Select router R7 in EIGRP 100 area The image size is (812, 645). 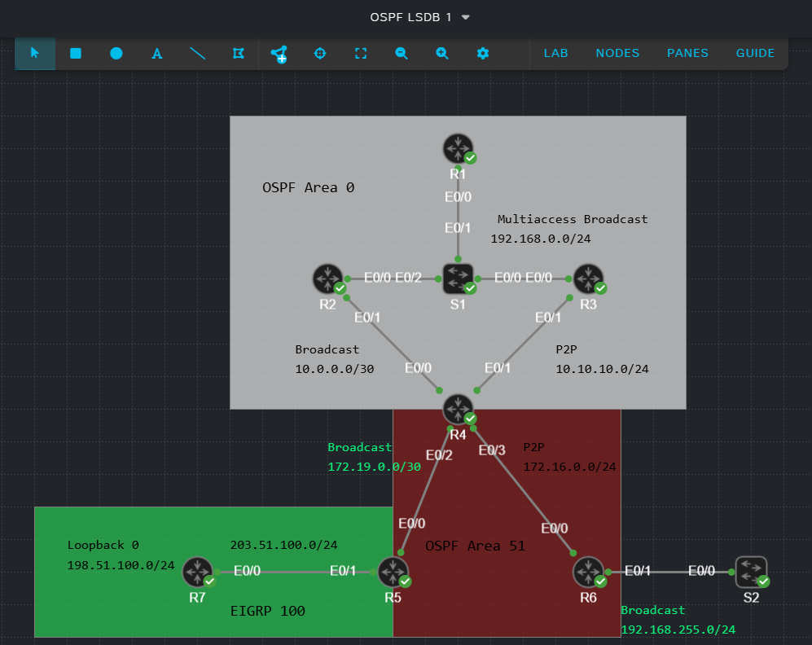[198, 572]
